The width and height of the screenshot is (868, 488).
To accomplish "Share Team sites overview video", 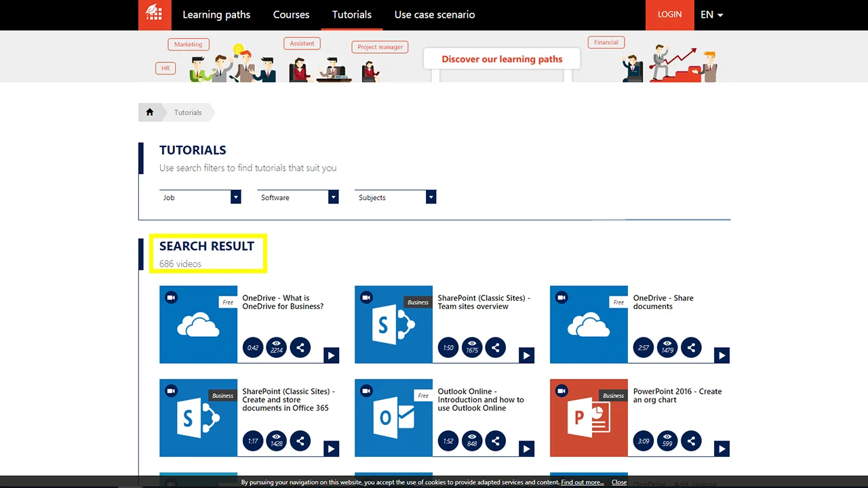I will pyautogui.click(x=495, y=348).
